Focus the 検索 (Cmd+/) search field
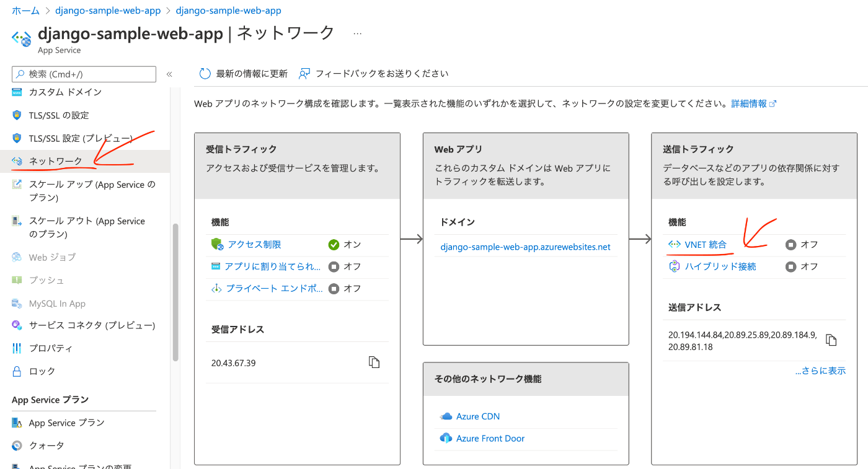This screenshot has height=469, width=868. coord(84,74)
